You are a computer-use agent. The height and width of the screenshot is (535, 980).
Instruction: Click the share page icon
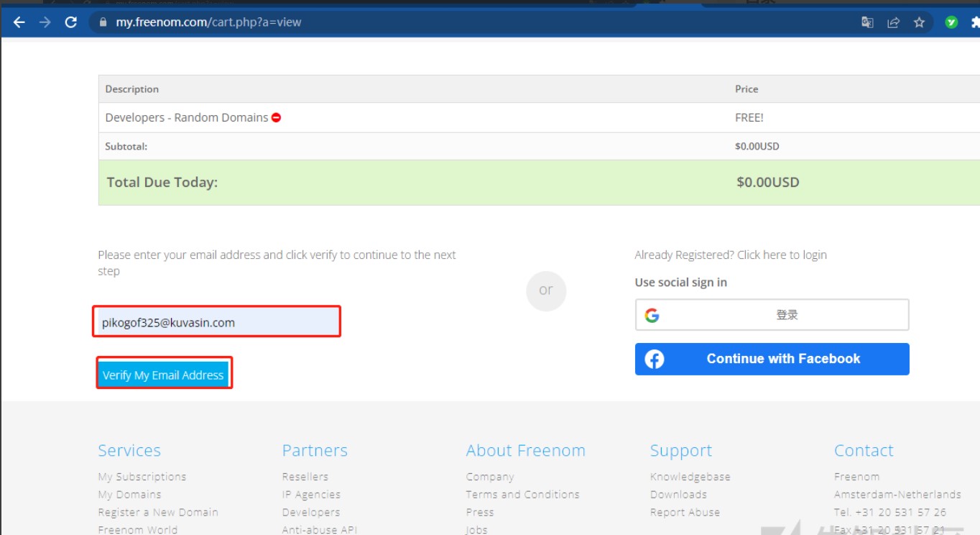(893, 22)
